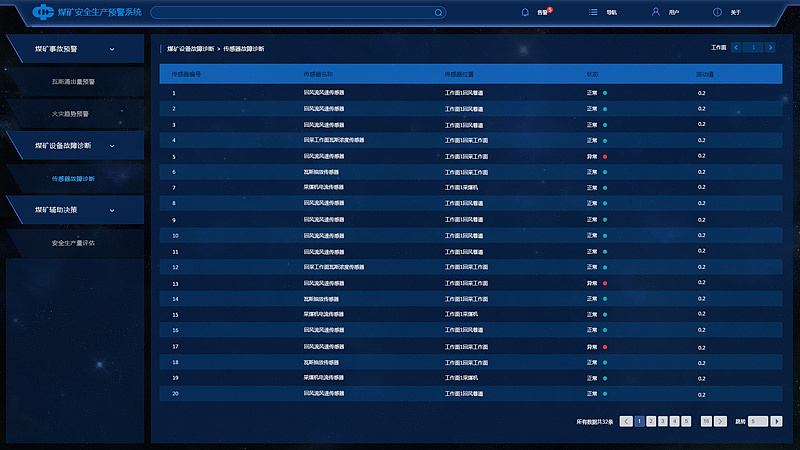Click the red status dot in row 13
This screenshot has width=800, height=450.
[605, 283]
